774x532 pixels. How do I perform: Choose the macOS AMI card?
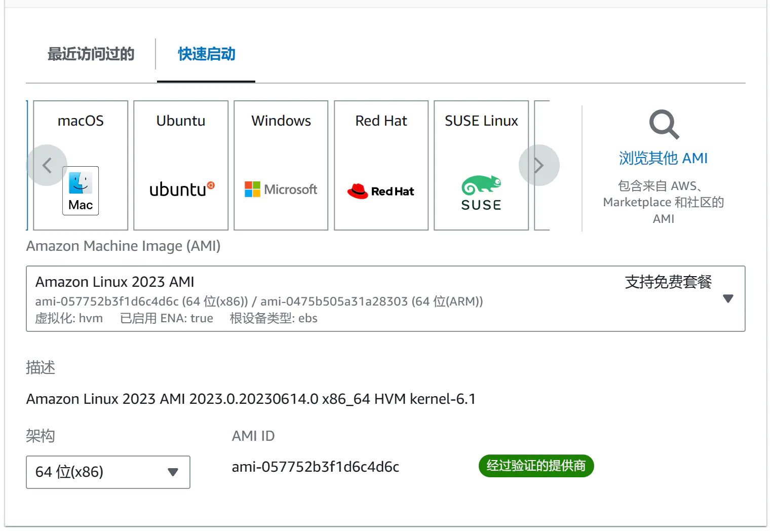(x=81, y=165)
